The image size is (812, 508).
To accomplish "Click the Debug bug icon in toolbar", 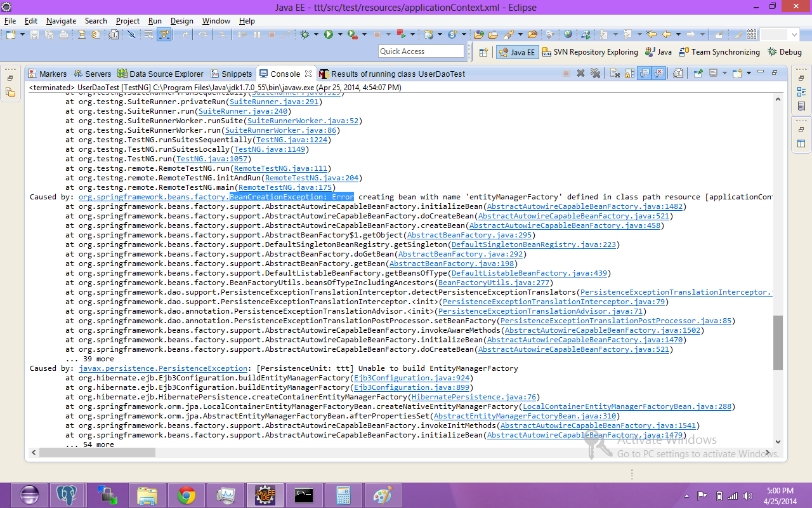I will 304,35.
